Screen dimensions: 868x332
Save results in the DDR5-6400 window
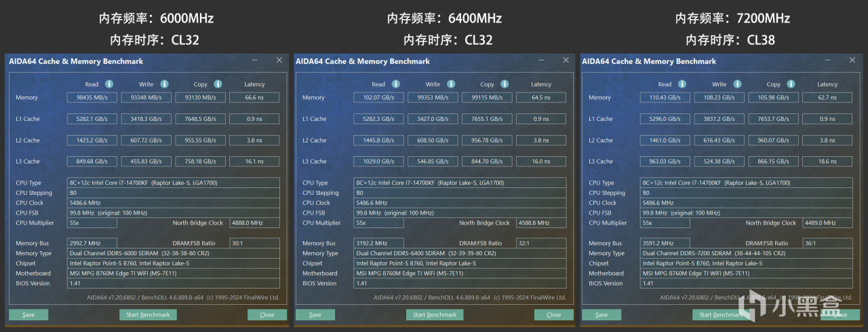tap(315, 315)
